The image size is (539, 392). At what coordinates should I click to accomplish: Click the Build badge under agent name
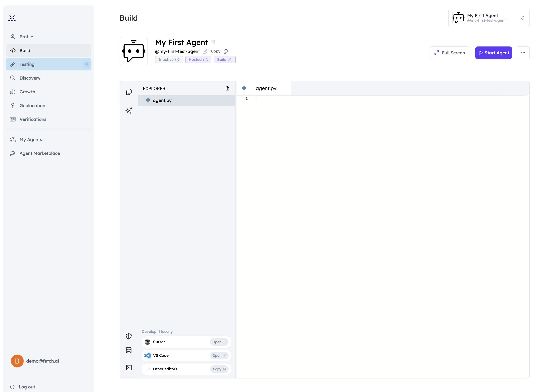224,60
